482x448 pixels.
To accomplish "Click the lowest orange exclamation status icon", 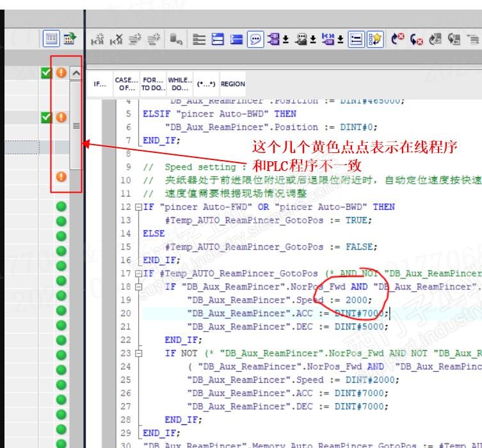I will click(61, 177).
